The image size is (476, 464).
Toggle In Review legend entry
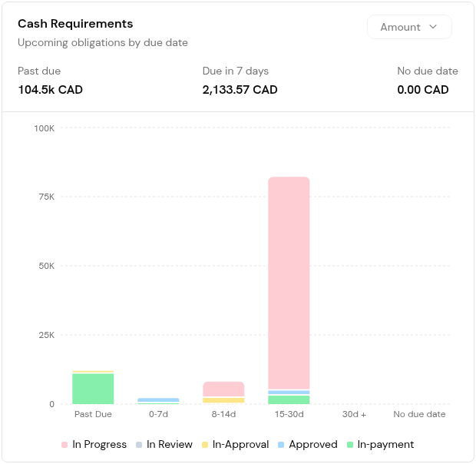tap(164, 445)
